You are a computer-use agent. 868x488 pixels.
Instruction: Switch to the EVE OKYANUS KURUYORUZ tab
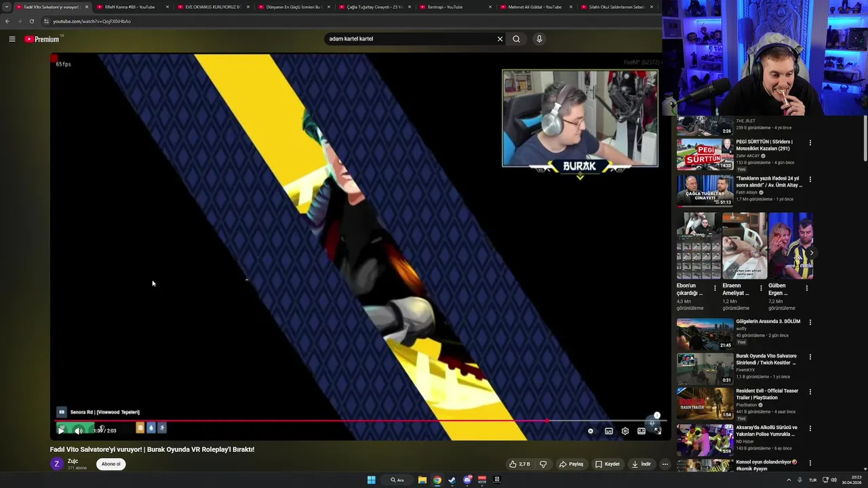coord(212,7)
